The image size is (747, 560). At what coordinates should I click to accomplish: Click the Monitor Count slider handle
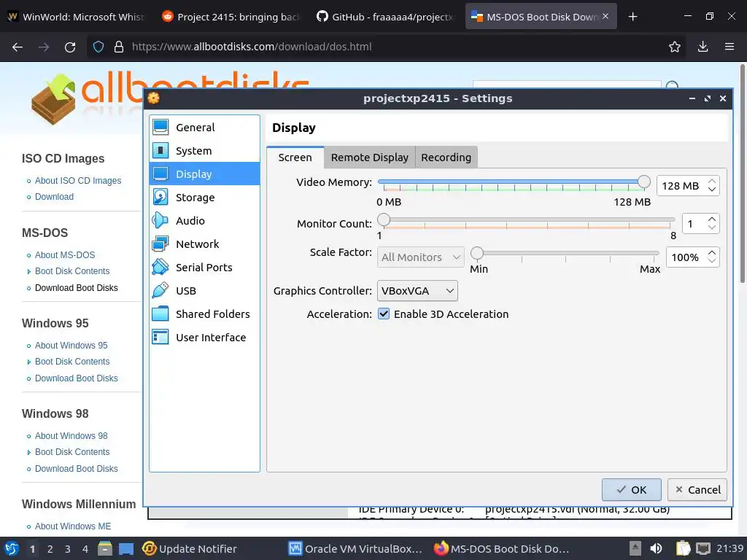[x=384, y=219]
